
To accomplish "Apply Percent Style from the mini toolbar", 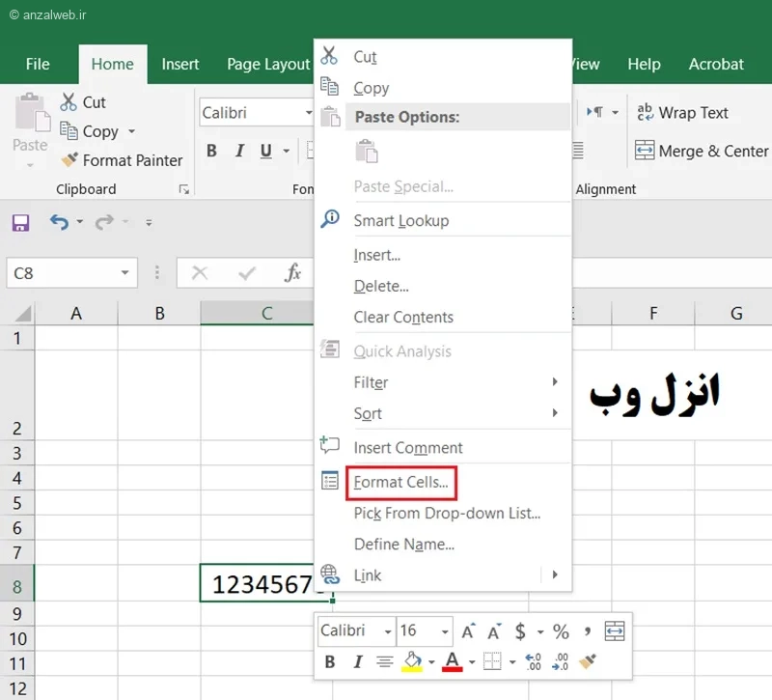I will [x=561, y=631].
